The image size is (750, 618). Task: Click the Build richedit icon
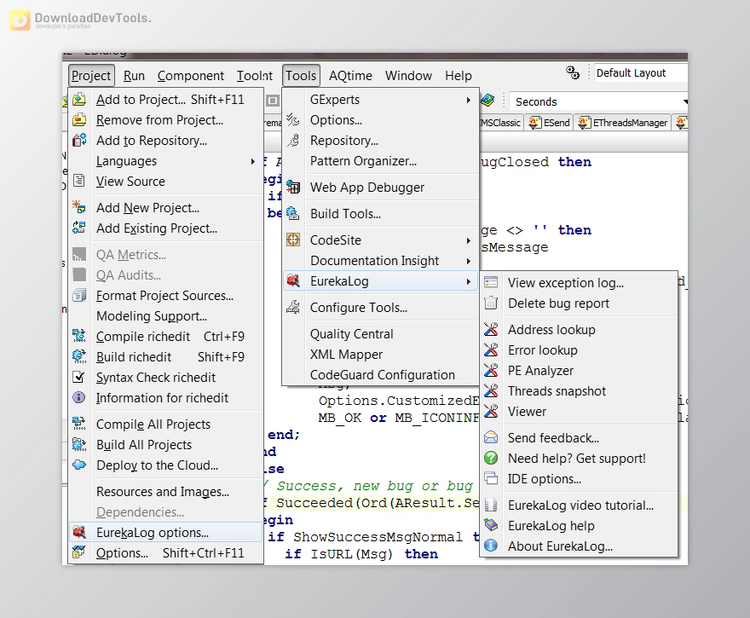tap(79, 356)
